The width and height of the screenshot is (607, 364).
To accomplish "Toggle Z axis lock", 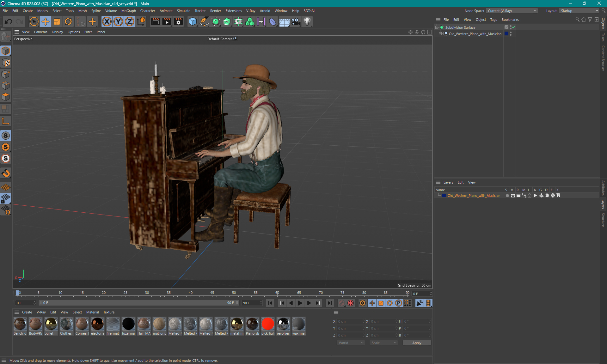I will point(130,21).
